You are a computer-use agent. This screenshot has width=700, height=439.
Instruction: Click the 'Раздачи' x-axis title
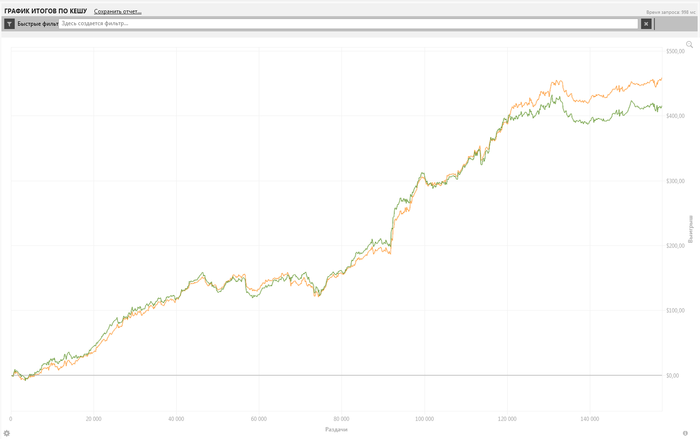tap(336, 430)
